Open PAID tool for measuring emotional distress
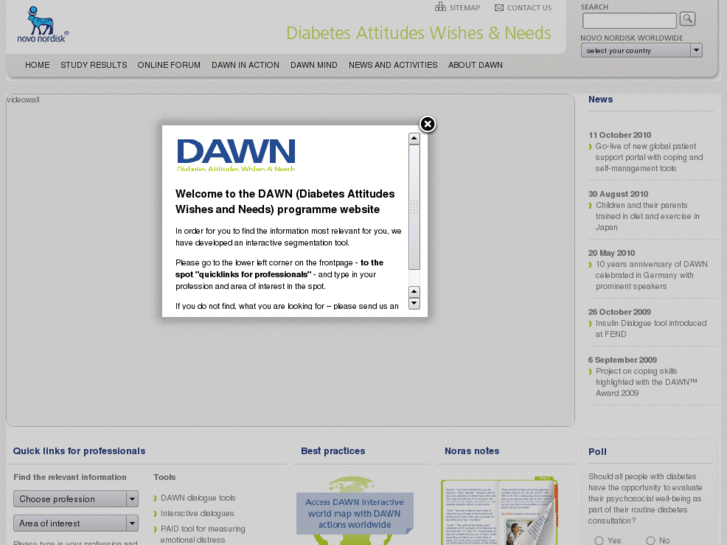This screenshot has height=545, width=727. tap(203, 534)
